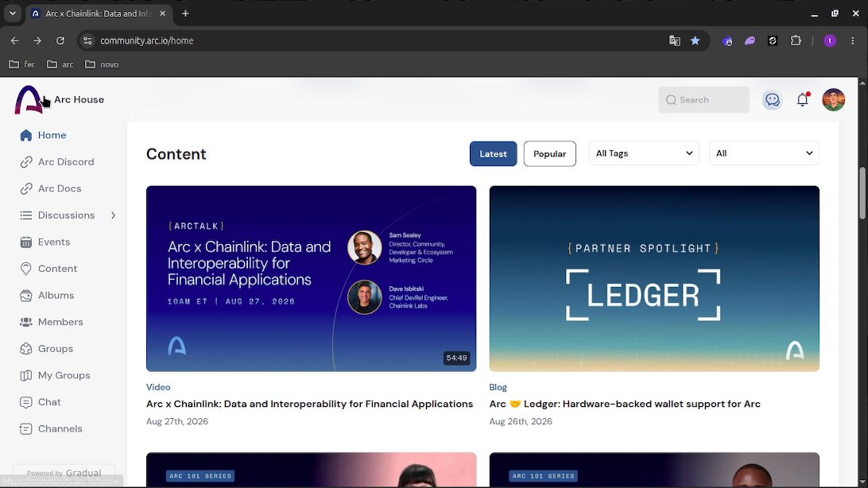
Task: Open the All Tags dropdown
Action: point(644,153)
